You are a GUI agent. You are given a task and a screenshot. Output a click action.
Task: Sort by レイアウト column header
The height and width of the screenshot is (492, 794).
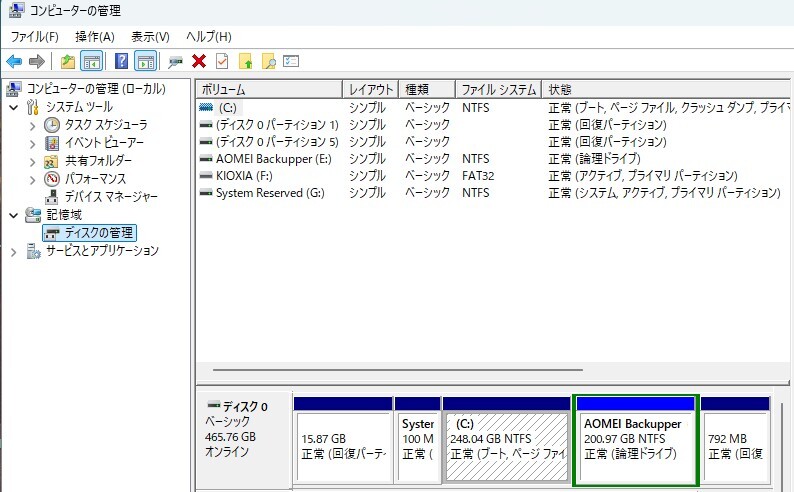point(371,90)
